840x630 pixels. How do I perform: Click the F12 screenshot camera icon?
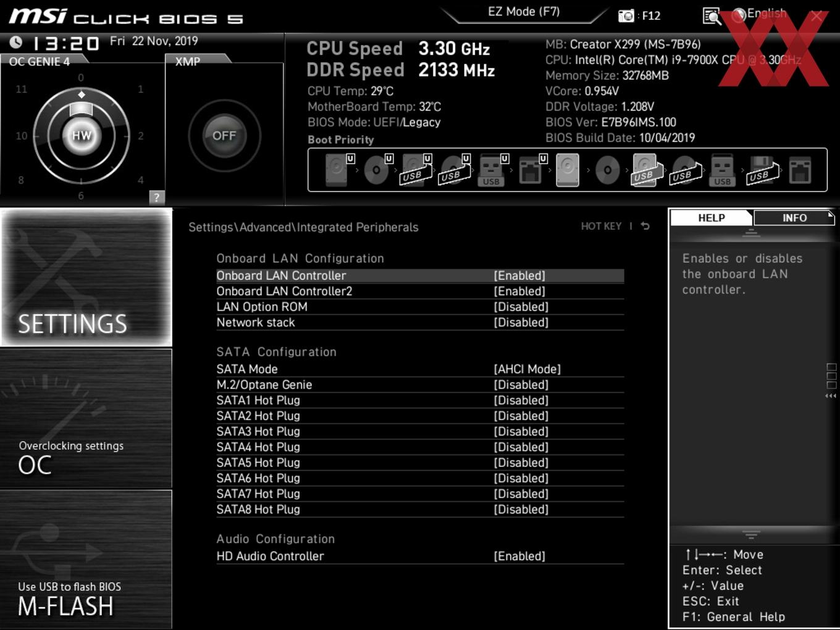tap(626, 16)
